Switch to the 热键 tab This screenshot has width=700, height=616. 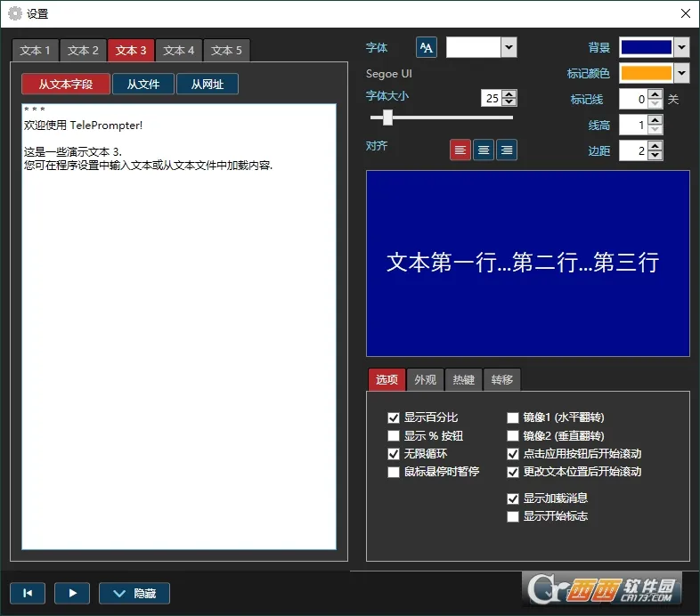pyautogui.click(x=463, y=380)
